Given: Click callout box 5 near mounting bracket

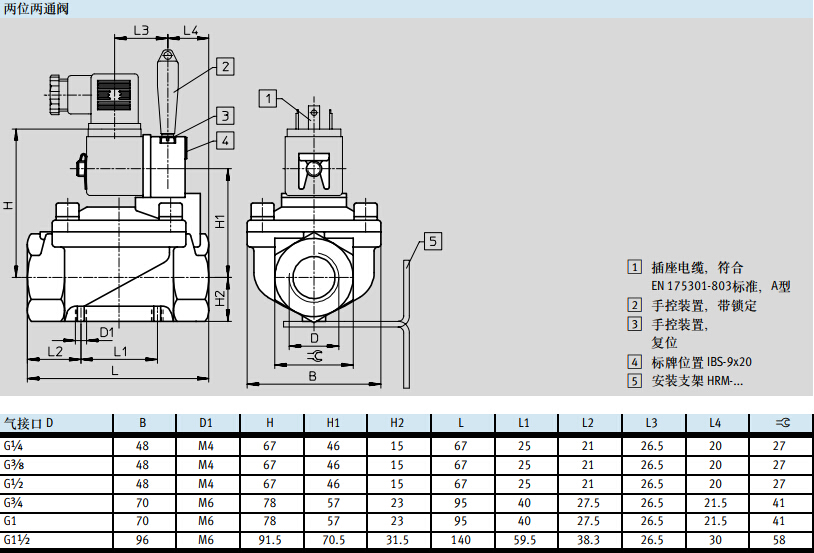Looking at the screenshot, I should pos(431,241).
